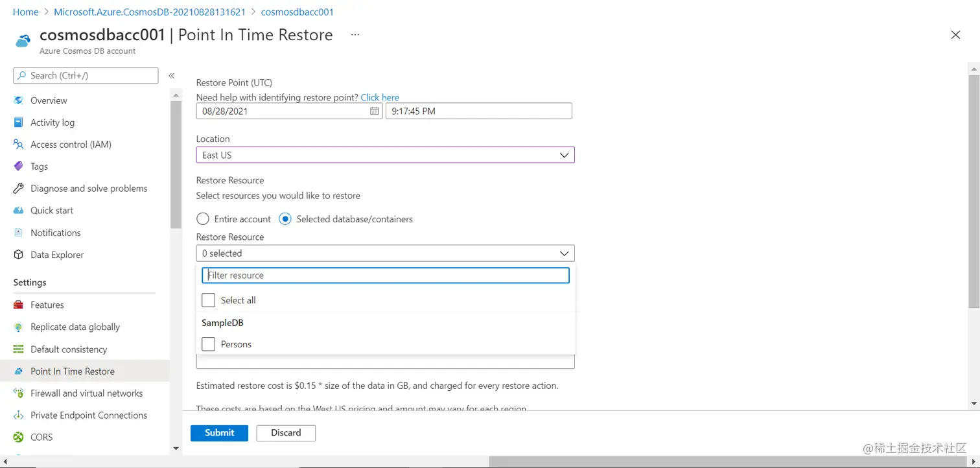Viewport: 980px width, 468px height.
Task: Open Diagnose and solve problems
Action: [x=89, y=189]
